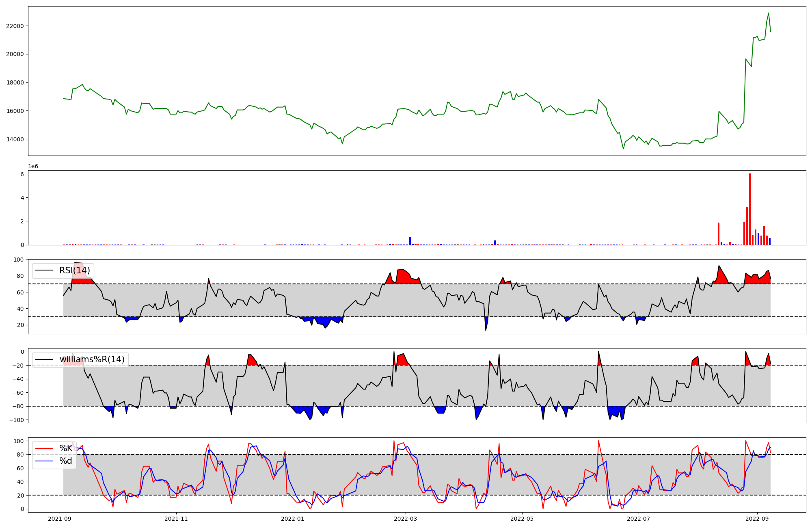The height and width of the screenshot is (528, 812).
Task: Click the tallest red volume bar
Action: (x=750, y=209)
